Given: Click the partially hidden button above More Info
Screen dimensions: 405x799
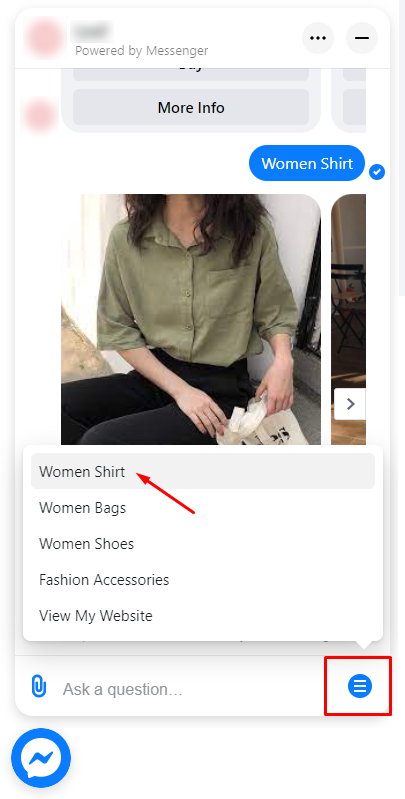Looking at the screenshot, I should click(191, 74).
